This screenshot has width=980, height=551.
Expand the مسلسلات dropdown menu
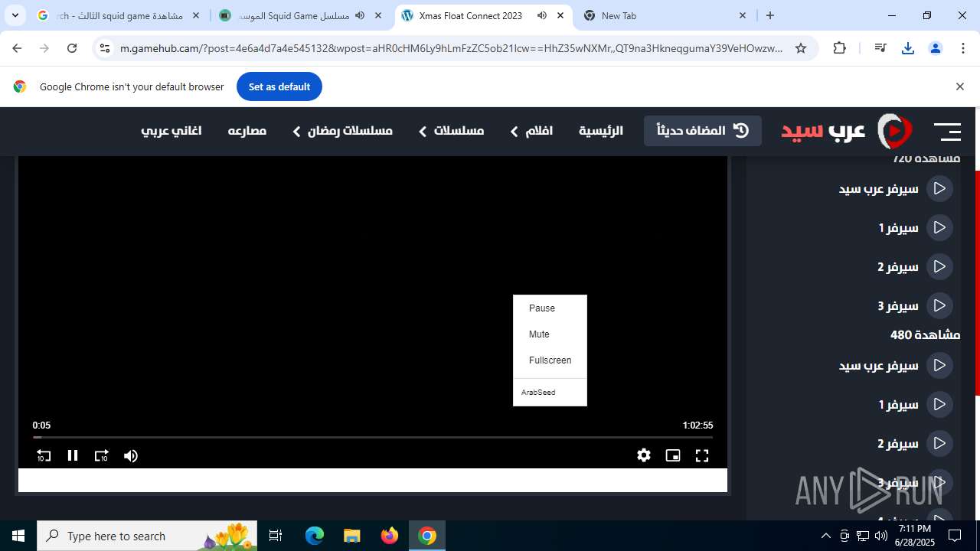click(x=451, y=131)
